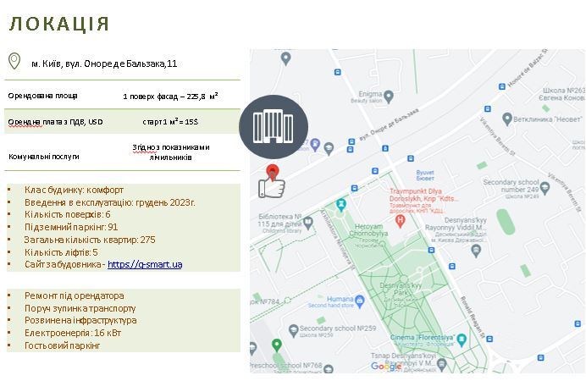Click the red Travmpunkt hospital H marker
Screen dimensions: 586x392
(x=401, y=221)
